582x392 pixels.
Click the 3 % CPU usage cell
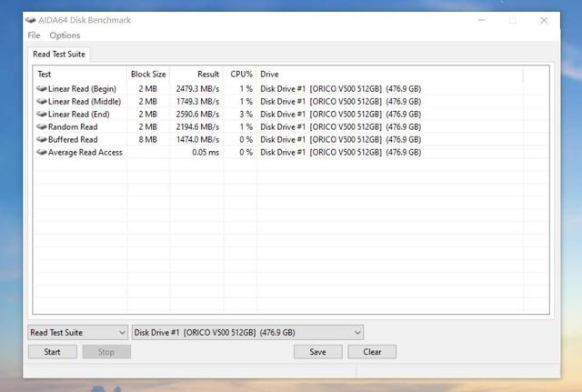[x=246, y=114]
